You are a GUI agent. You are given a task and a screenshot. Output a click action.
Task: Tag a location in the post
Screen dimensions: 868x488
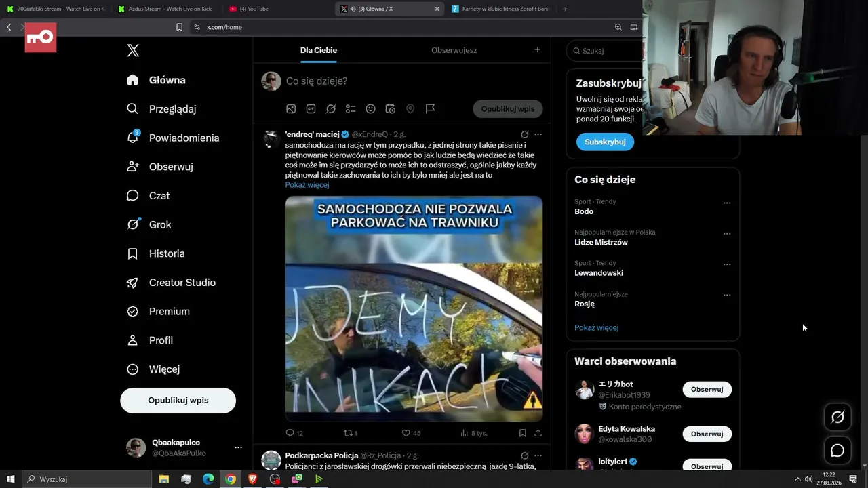[410, 109]
